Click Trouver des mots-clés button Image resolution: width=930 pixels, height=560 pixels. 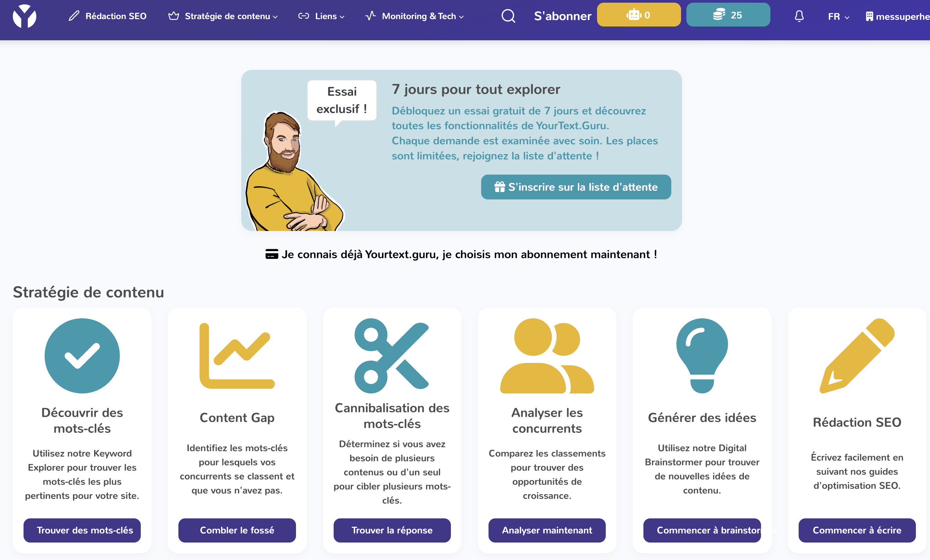coord(84,530)
